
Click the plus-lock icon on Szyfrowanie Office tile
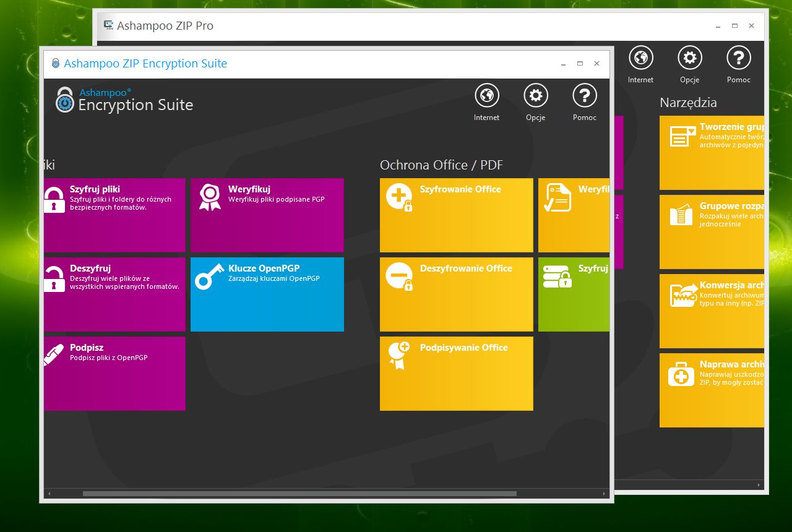[399, 197]
